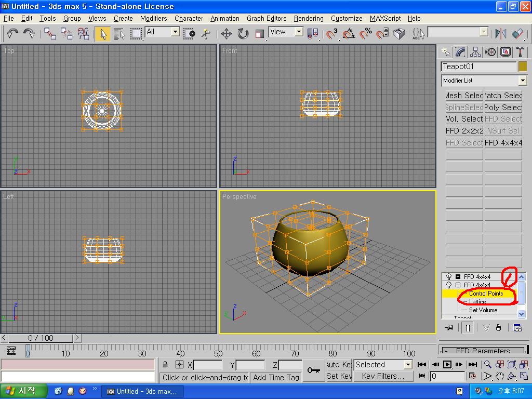This screenshot has height=399, width=532.
Task: Redo the last undone action
Action: pyautogui.click(x=29, y=33)
